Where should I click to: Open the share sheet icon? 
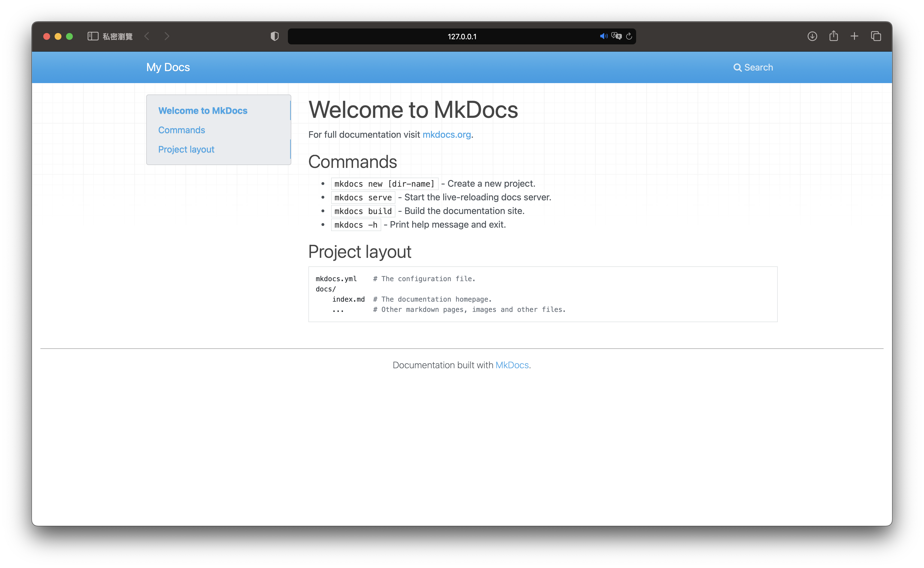pos(834,36)
